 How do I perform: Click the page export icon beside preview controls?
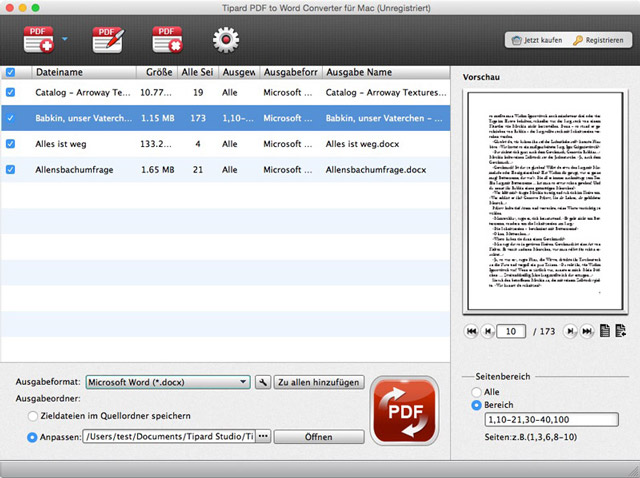coord(620,331)
